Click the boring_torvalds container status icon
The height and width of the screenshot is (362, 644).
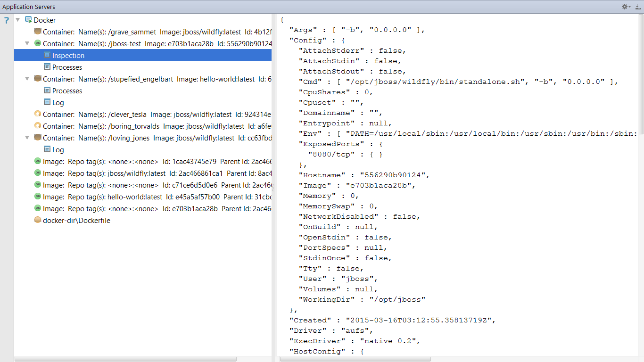point(38,126)
